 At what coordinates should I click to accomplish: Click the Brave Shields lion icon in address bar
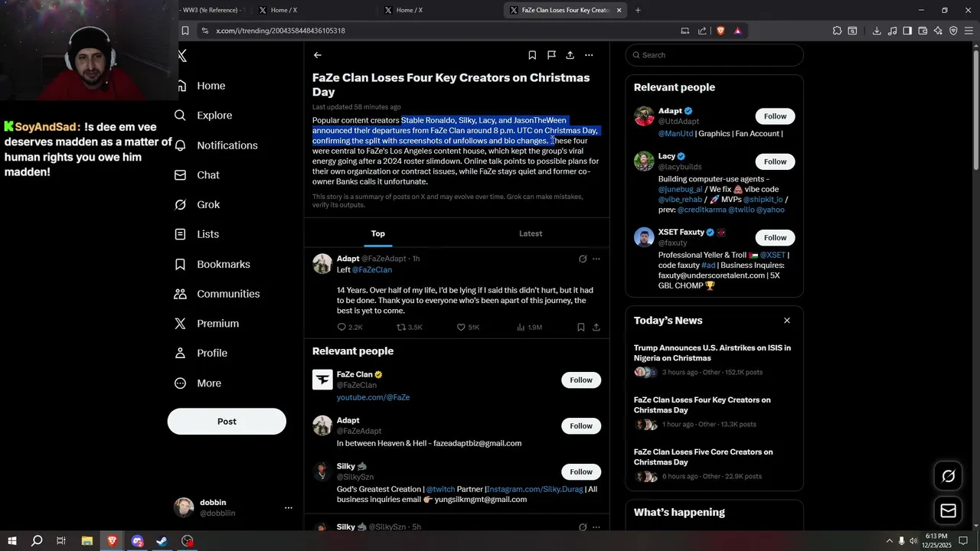720,31
